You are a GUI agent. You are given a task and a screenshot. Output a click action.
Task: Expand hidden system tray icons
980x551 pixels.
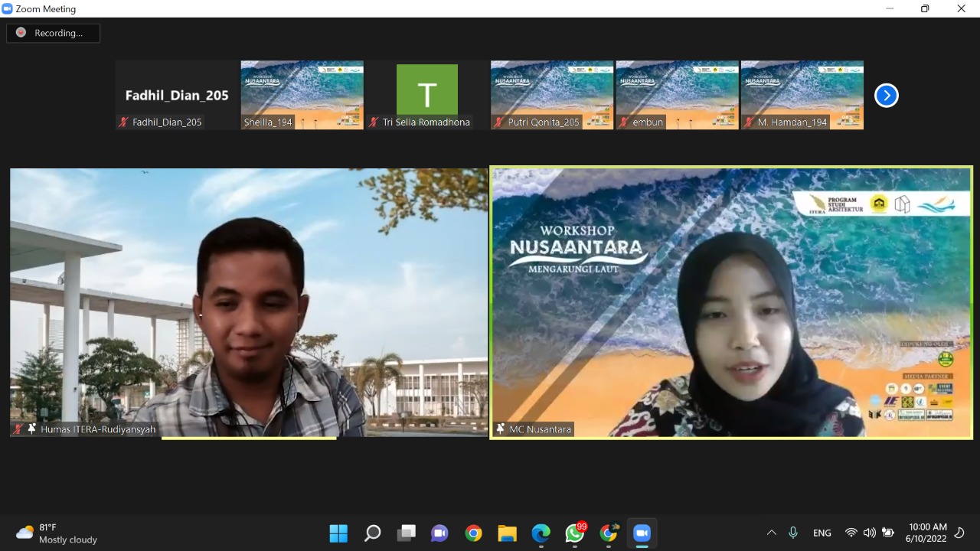coord(772,533)
